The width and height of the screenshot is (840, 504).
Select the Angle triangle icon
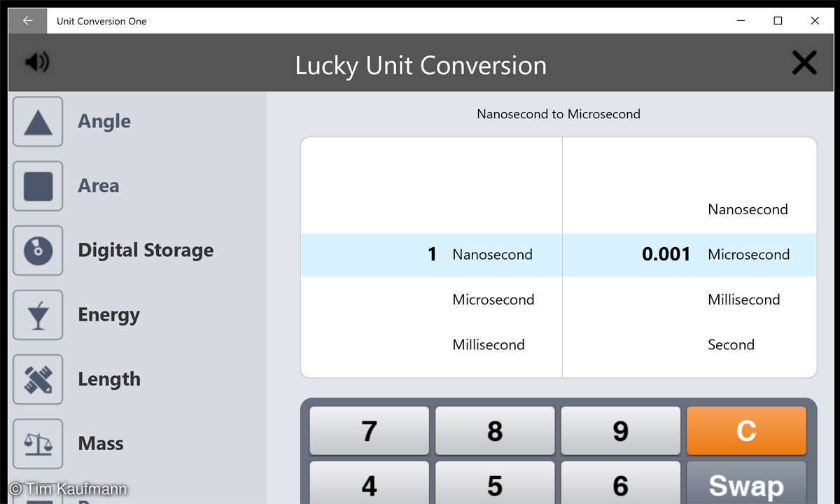(x=38, y=122)
